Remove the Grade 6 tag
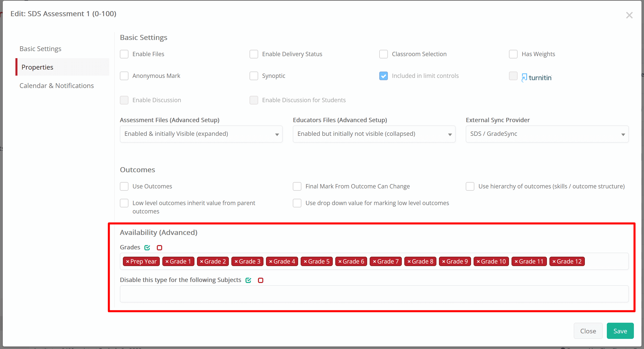This screenshot has height=349, width=644. tap(340, 261)
